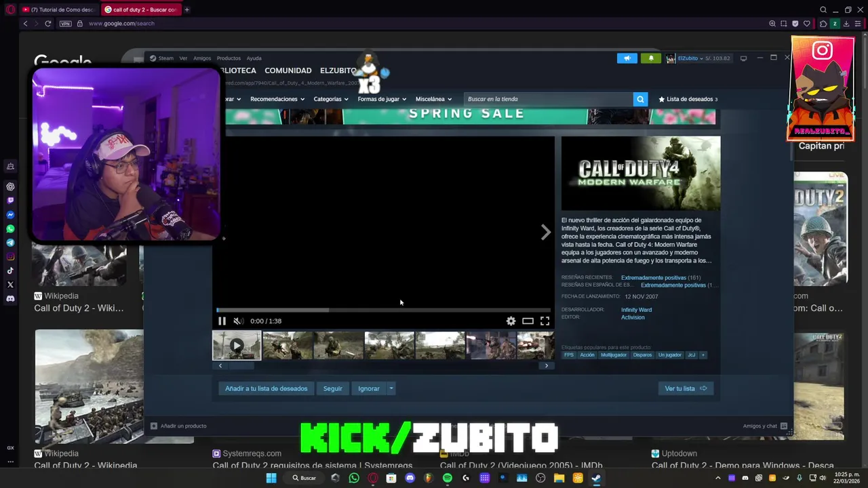Screen dimensions: 868x488
Task: Open the Productos menu
Action: [229, 58]
